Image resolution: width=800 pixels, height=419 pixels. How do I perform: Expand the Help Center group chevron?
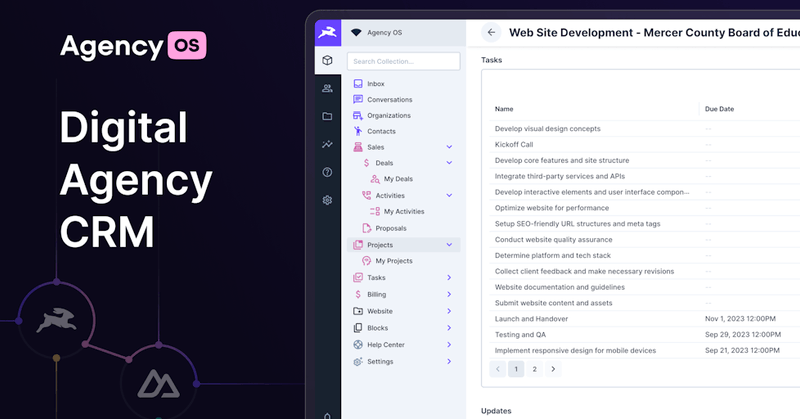tap(449, 344)
